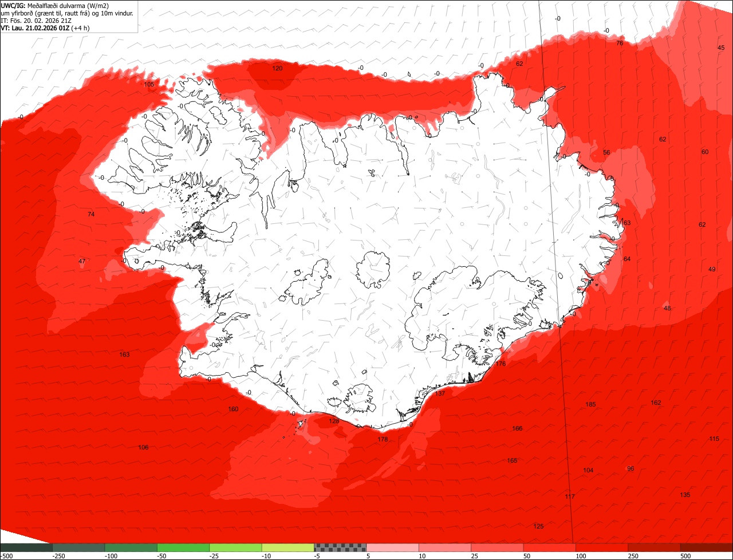This screenshot has width=733, height=560.
Task: Click the legend label '-500'
Action: pyautogui.click(x=6, y=556)
